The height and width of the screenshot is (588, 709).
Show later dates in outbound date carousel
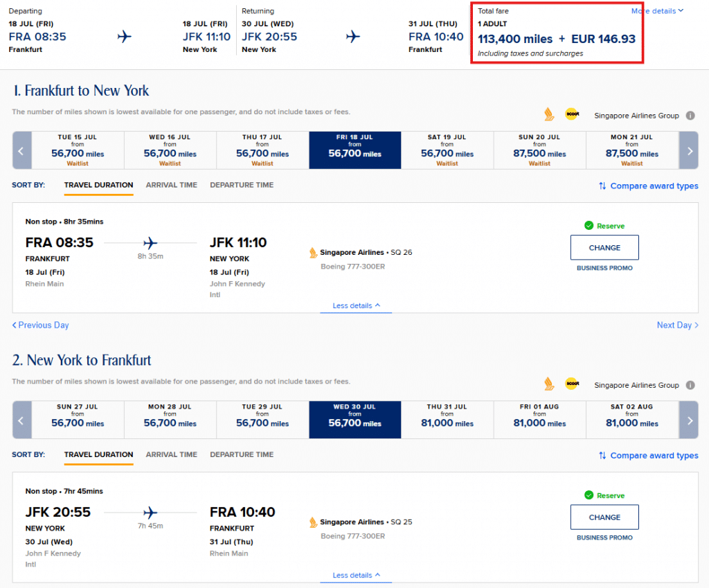[x=689, y=150]
